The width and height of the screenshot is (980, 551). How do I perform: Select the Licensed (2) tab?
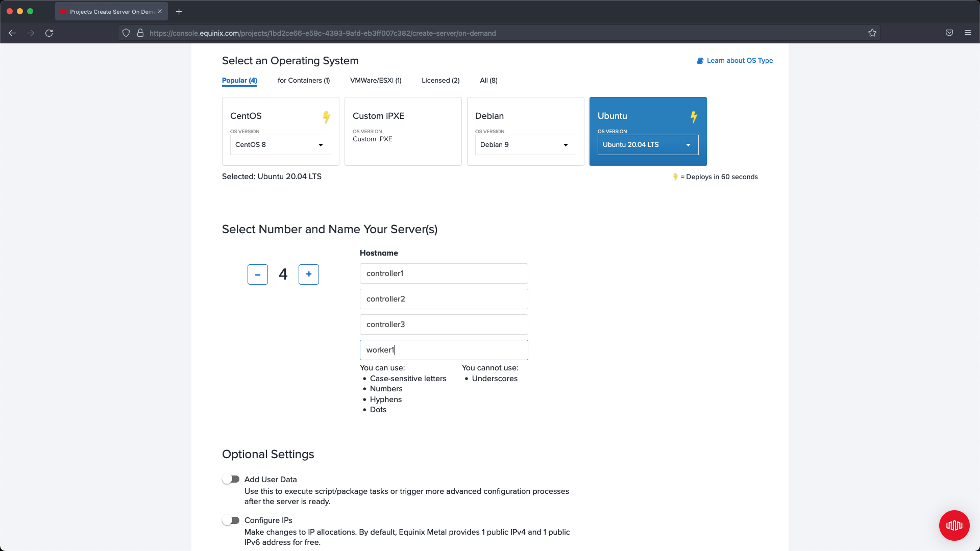click(x=440, y=81)
